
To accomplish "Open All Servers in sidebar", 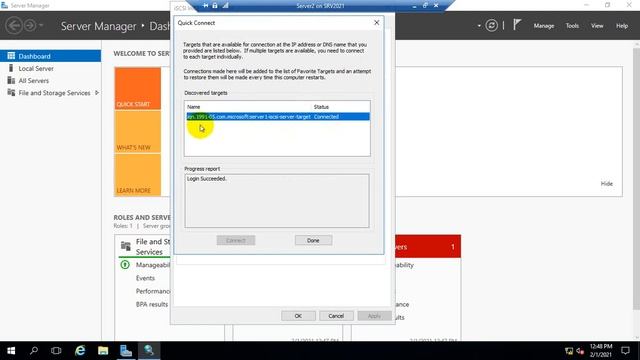I will point(33,81).
